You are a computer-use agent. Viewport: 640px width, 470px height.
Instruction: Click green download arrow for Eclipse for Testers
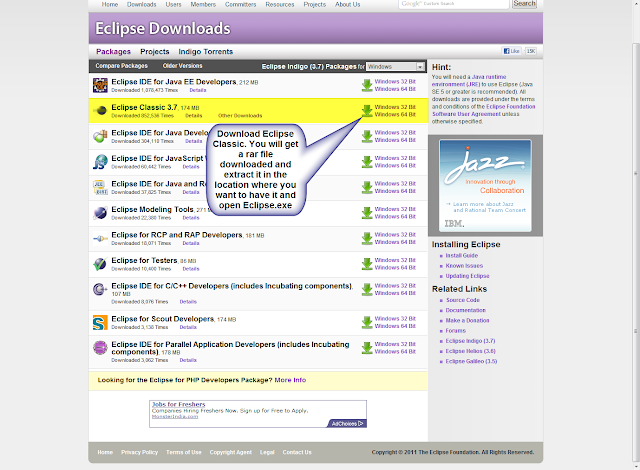click(x=367, y=264)
